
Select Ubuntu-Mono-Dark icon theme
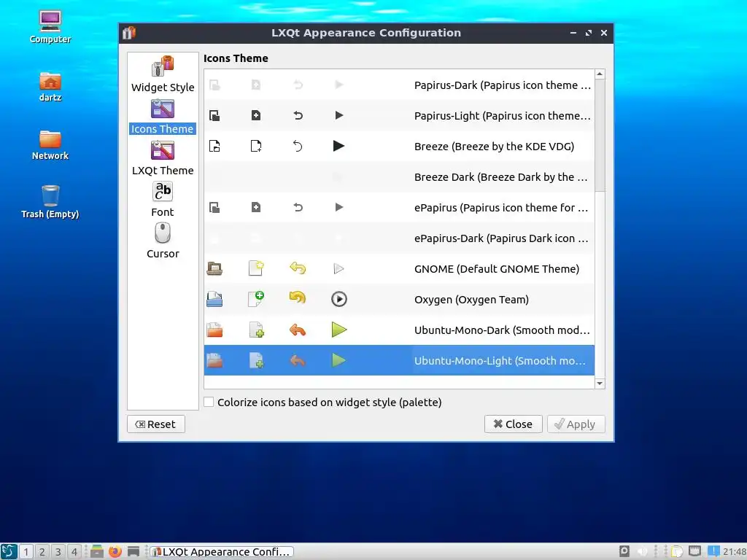(x=399, y=330)
